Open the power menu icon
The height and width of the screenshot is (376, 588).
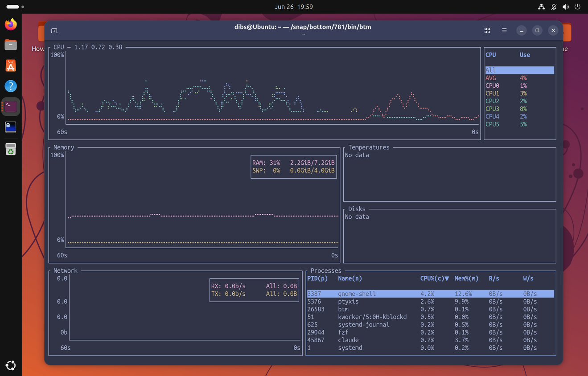coord(578,7)
